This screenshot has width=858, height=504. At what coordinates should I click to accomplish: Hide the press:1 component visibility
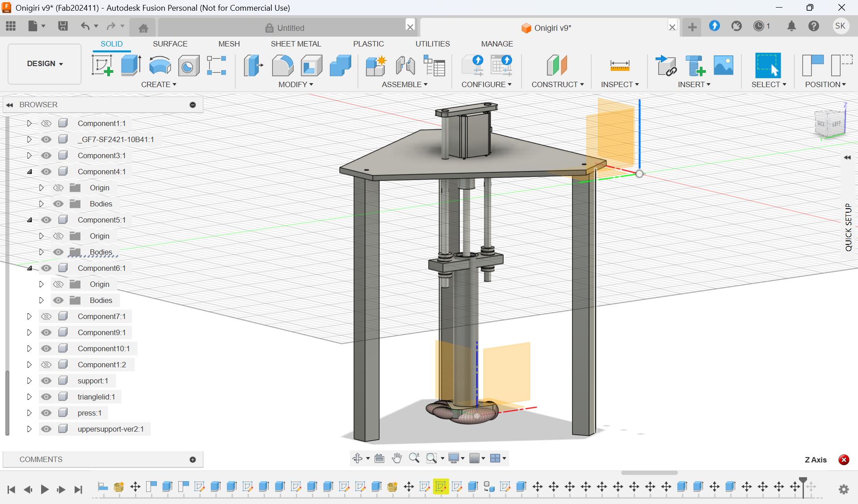click(46, 413)
